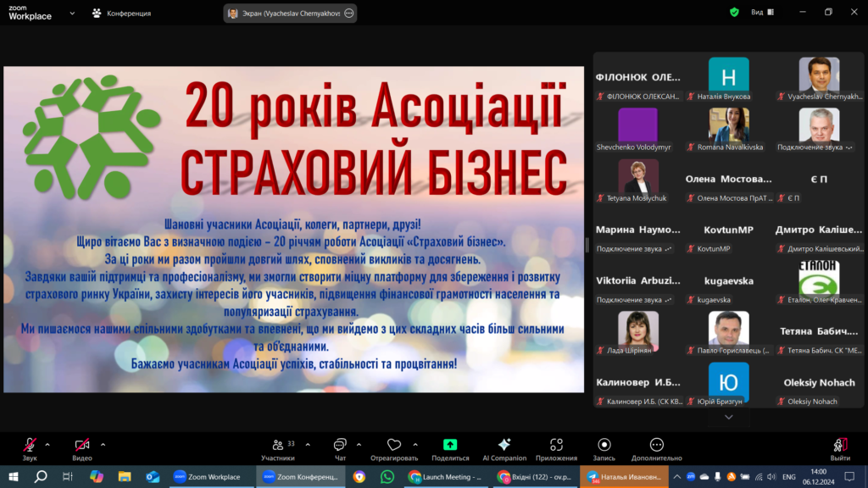This screenshot has height=488, width=868.
Task: Click the Wi-Fi network tray icon
Action: tap(759, 476)
